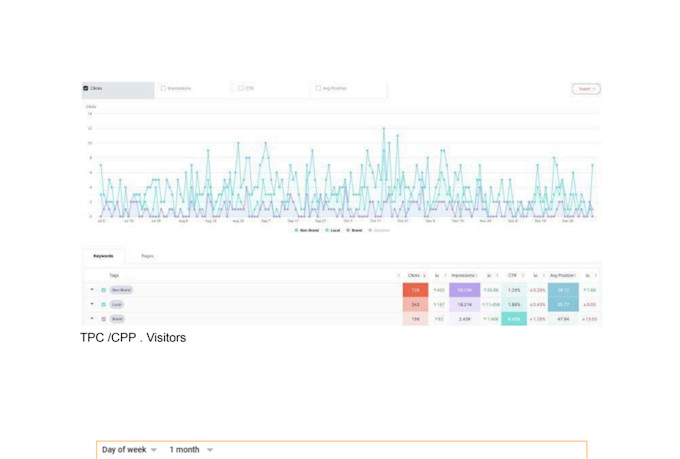Enable the CTR metric checkbox
The height and width of the screenshot is (459, 680).
coord(241,88)
